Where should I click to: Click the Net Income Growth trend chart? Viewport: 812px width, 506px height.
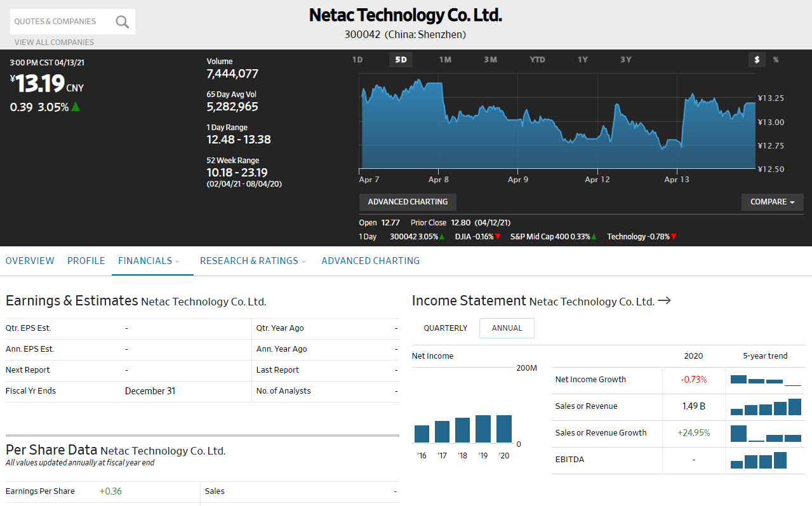766,380
